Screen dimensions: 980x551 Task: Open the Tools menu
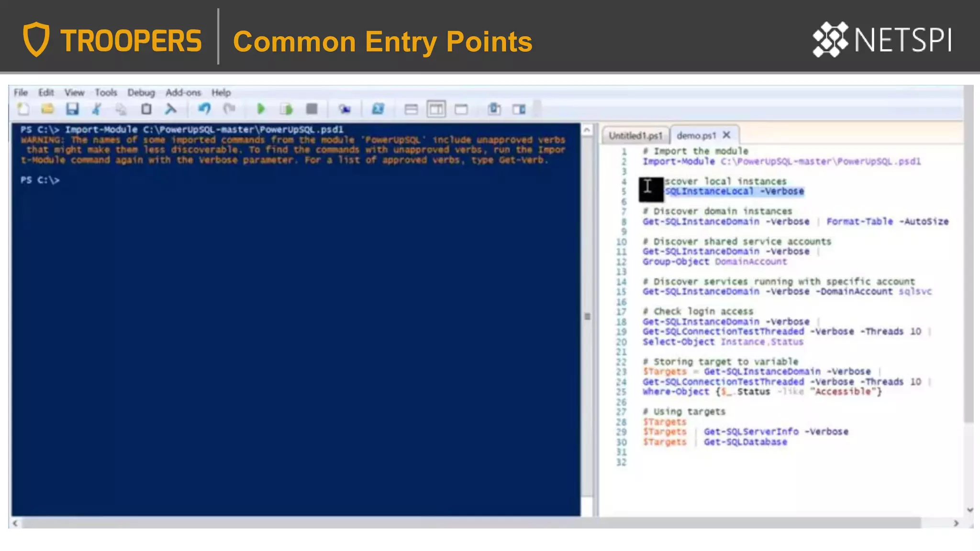click(x=106, y=92)
